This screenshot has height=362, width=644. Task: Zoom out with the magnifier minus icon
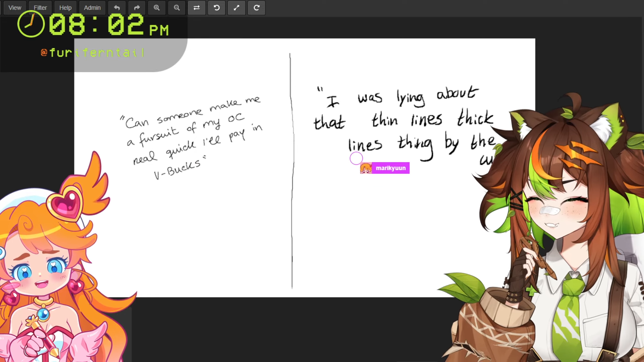click(x=177, y=8)
